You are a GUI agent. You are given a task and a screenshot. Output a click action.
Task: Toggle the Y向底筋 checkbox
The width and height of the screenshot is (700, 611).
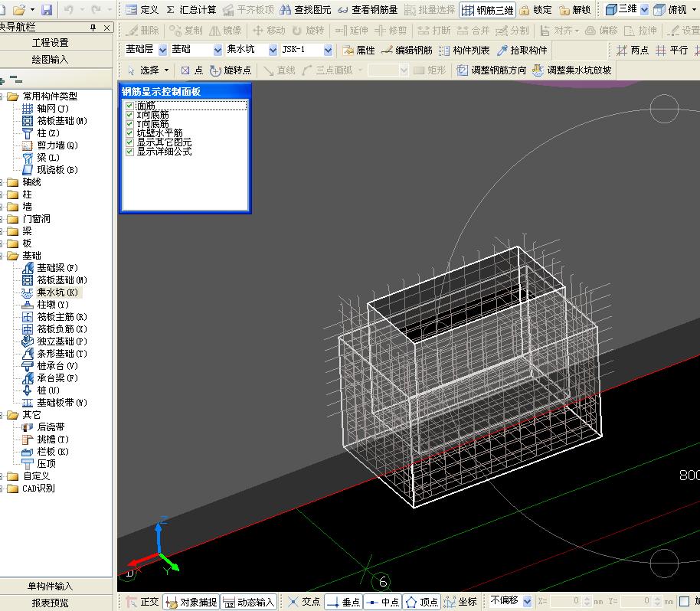[x=129, y=124]
